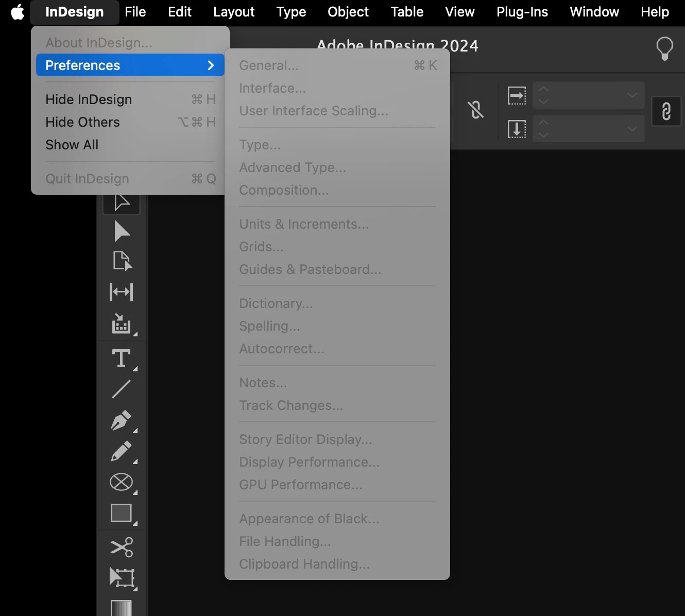Open Track Changes... preferences
Viewport: 685px width, 616px height.
click(x=337, y=405)
